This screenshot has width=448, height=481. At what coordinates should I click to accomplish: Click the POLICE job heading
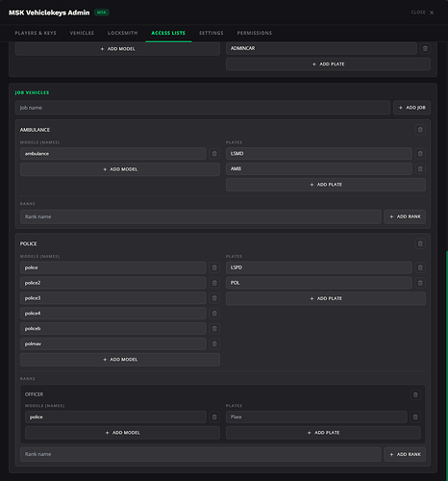tap(28, 243)
